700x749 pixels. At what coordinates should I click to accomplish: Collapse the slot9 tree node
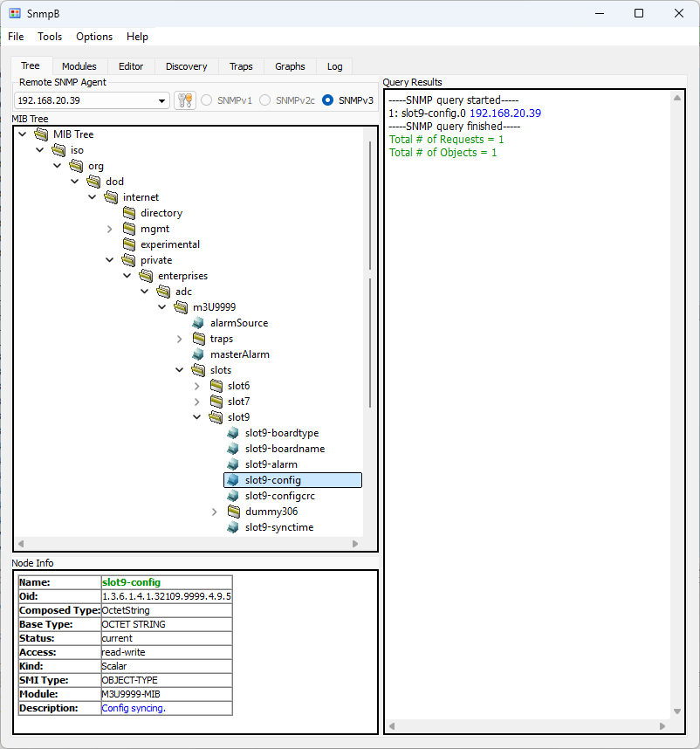coord(196,417)
